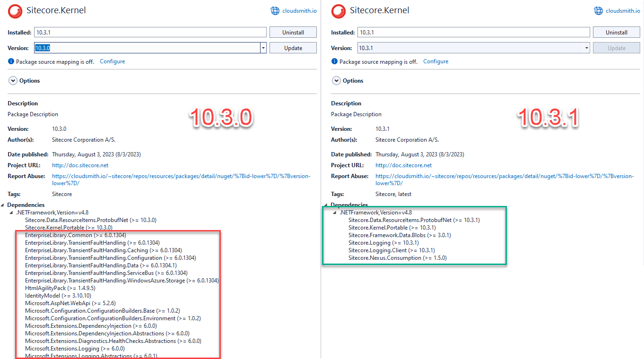Select IdentityModel dependency
This screenshot has height=359, width=644.
tap(58, 296)
